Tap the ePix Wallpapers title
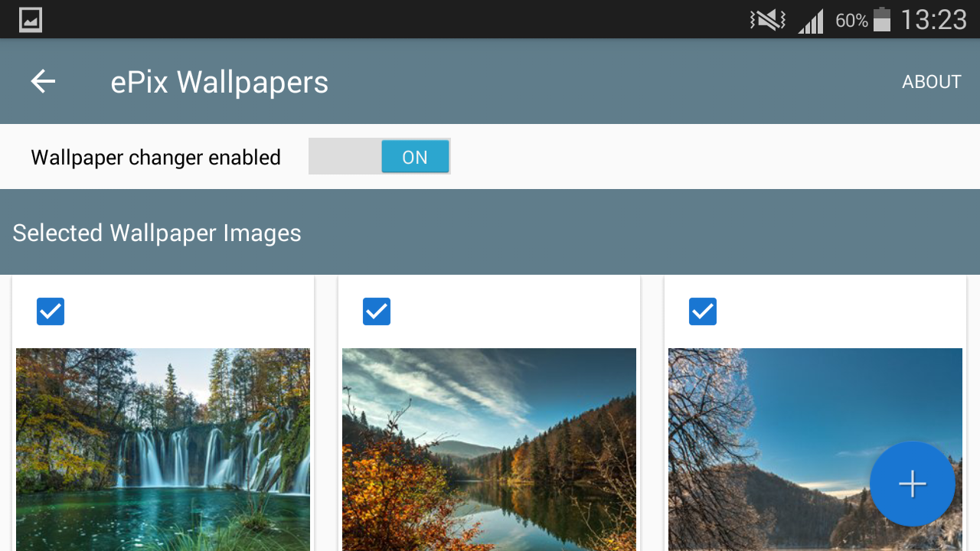 (x=219, y=82)
